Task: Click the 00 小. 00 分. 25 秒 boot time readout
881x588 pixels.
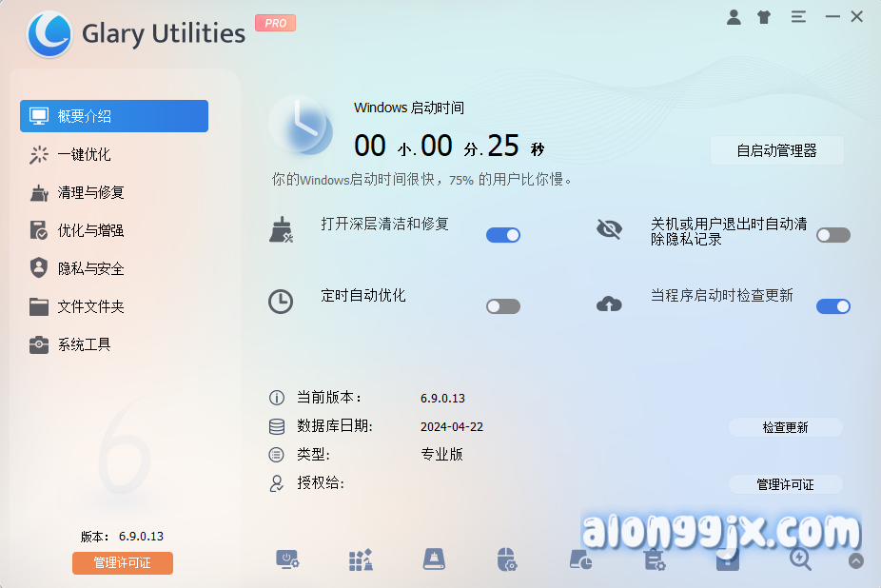Action: 449,147
